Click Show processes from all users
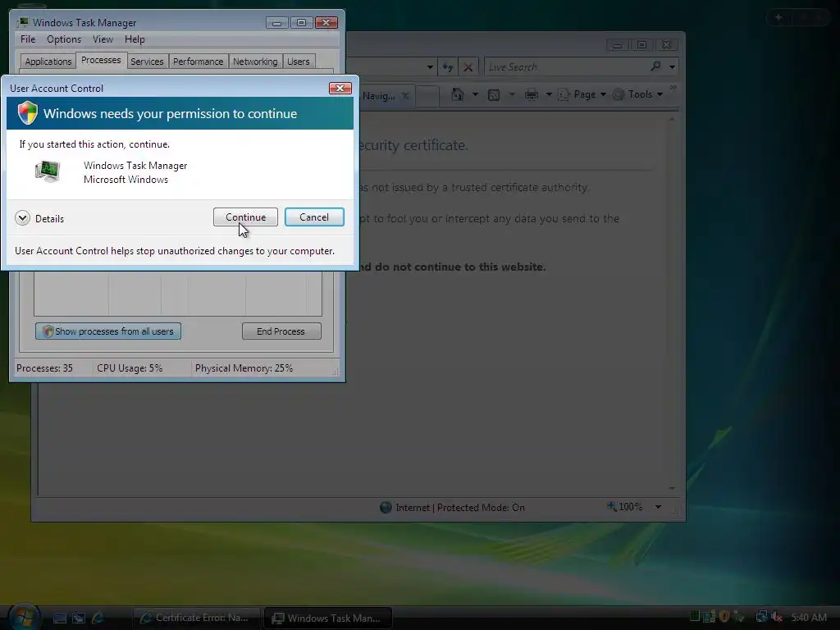840x630 pixels. click(x=108, y=331)
